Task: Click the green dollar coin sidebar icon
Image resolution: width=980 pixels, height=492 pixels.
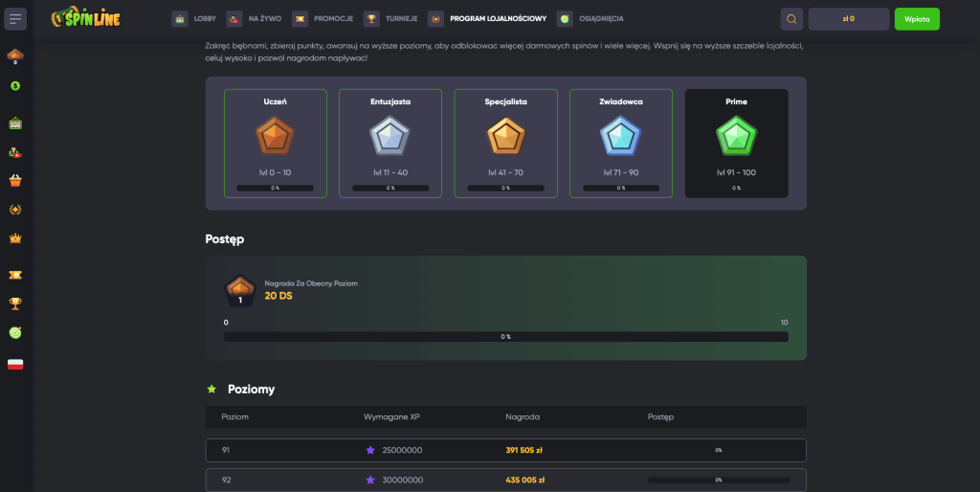Action: click(x=15, y=85)
